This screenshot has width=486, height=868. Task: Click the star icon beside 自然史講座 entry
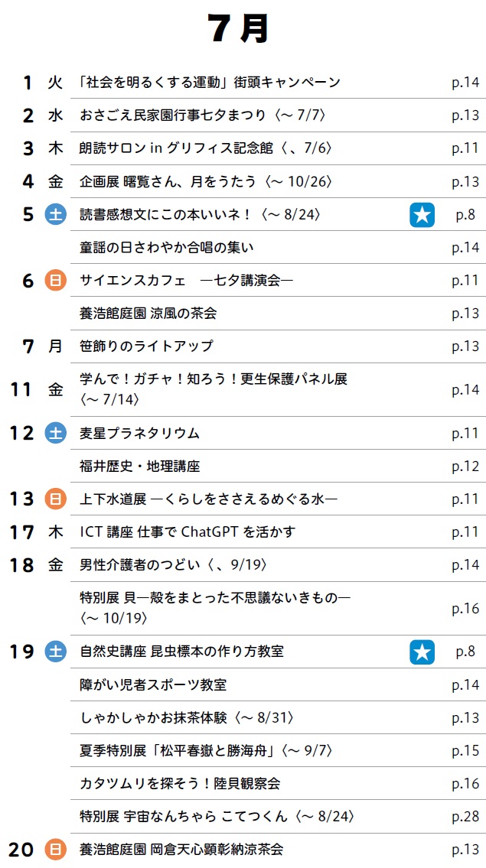422,652
